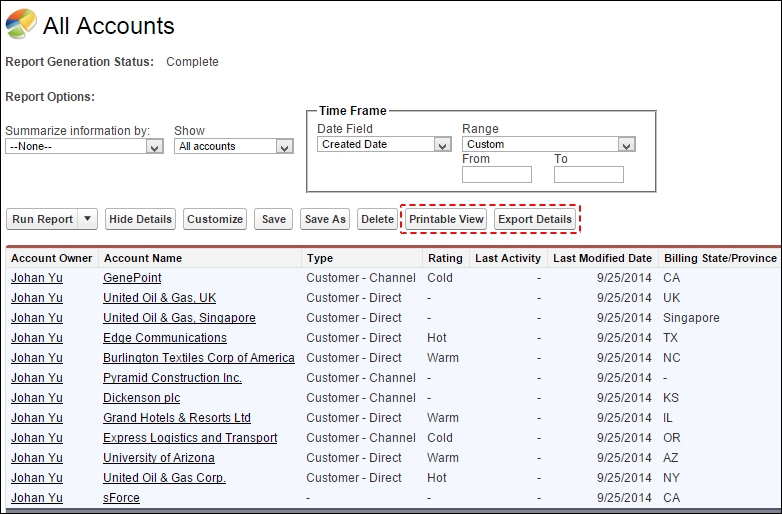Image resolution: width=782 pixels, height=514 pixels.
Task: Open the Pyramid Construction Inc. account link
Action: 172,377
